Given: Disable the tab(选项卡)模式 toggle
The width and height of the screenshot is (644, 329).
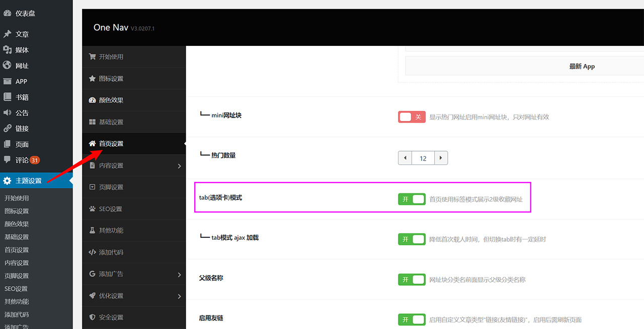Looking at the screenshot, I should (x=412, y=199).
